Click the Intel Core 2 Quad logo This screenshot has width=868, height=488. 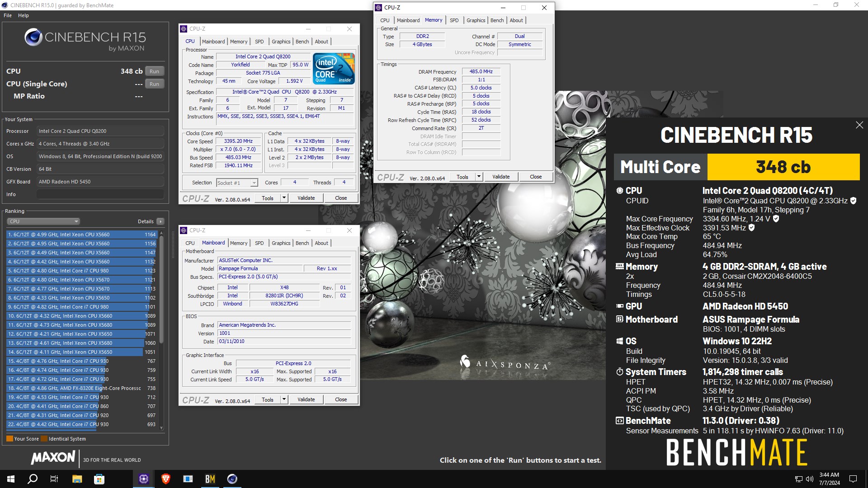point(334,69)
